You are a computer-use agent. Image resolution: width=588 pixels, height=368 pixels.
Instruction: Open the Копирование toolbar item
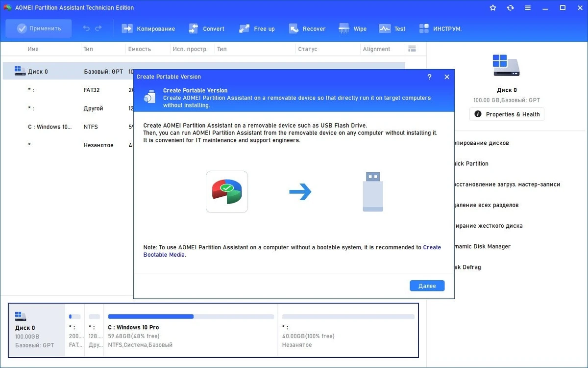(148, 28)
